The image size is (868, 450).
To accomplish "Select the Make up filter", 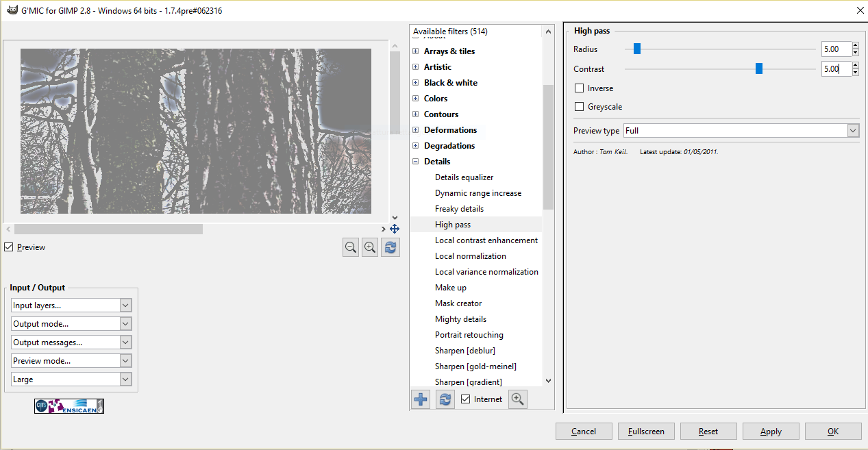I will click(x=451, y=288).
